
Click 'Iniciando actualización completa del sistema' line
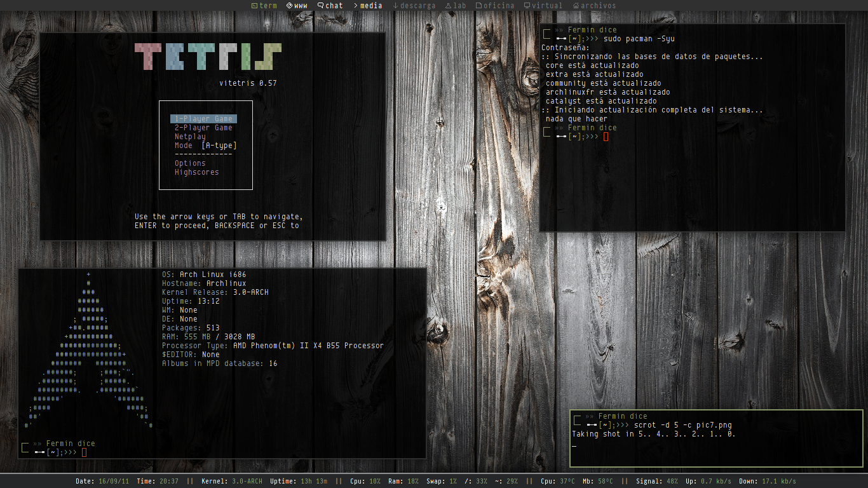[653, 110]
